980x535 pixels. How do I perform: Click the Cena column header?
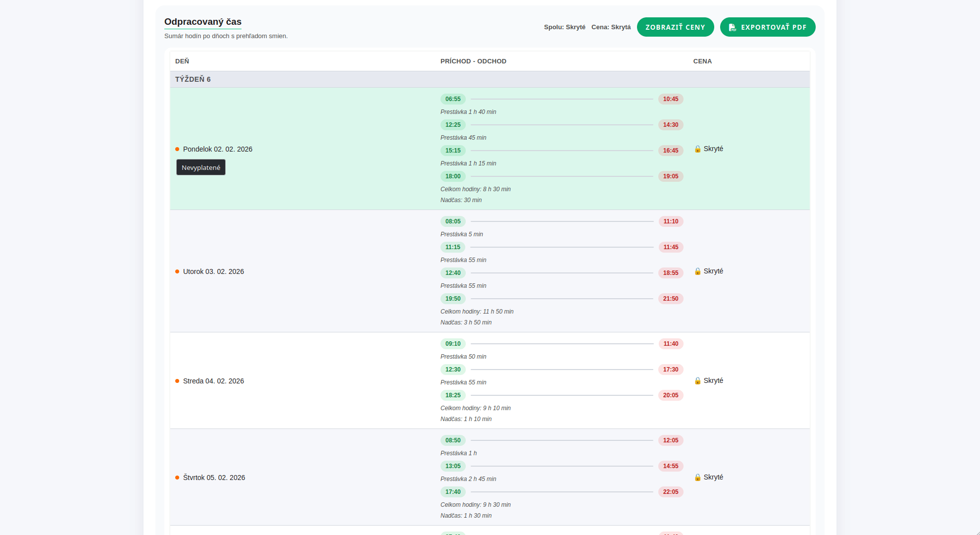click(x=702, y=61)
